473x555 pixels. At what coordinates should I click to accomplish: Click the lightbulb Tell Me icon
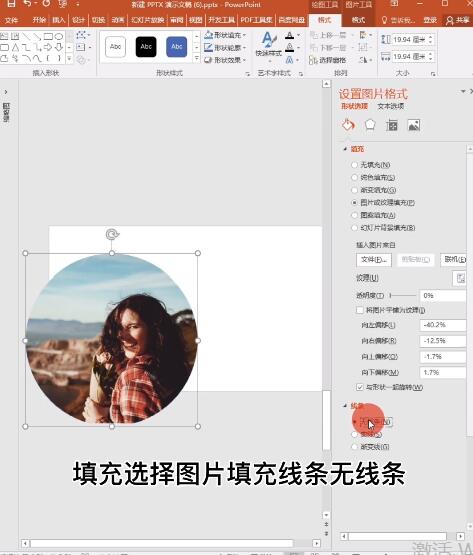click(384, 20)
